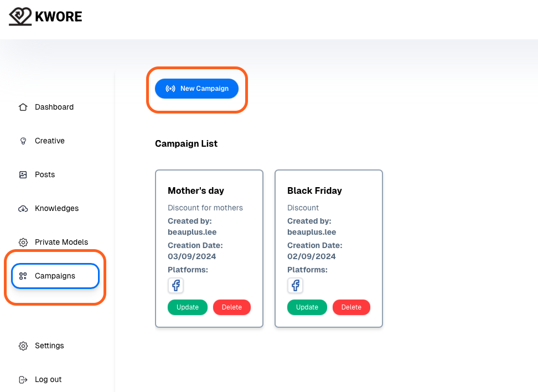The height and width of the screenshot is (392, 538).
Task: Open the Black Friday campaign card title
Action: coord(314,190)
